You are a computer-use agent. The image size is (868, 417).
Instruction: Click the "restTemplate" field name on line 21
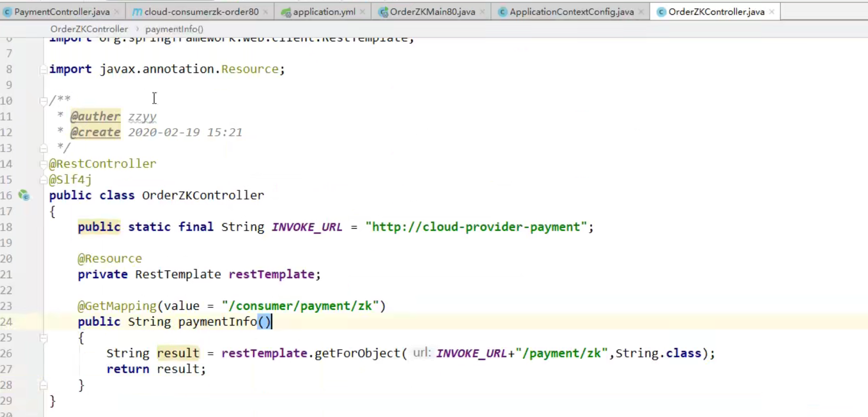[271, 275]
